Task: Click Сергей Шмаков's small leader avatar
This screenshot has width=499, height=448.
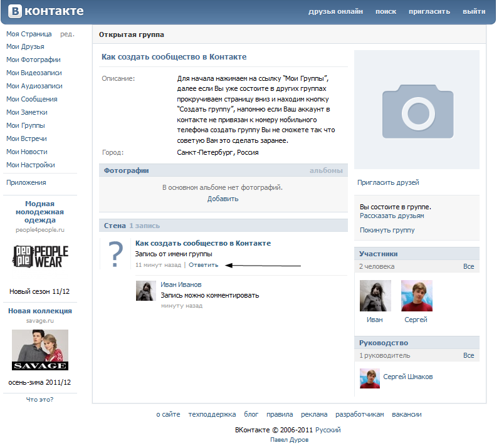Action: [x=371, y=380]
